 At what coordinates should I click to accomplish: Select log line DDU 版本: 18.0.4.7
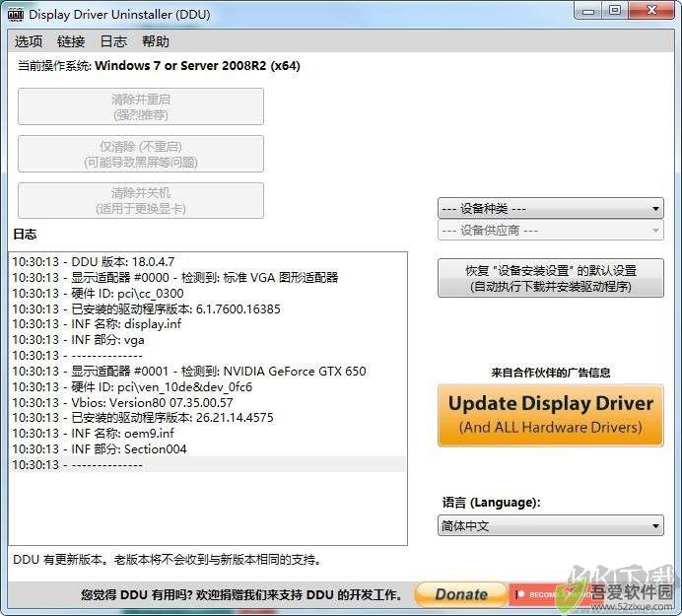click(x=208, y=262)
